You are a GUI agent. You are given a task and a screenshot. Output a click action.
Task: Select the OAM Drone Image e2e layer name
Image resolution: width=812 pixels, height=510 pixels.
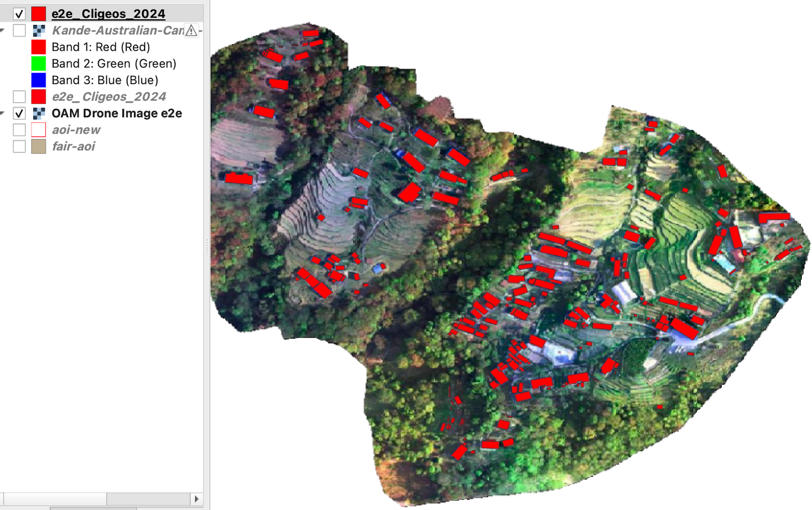coord(117,113)
